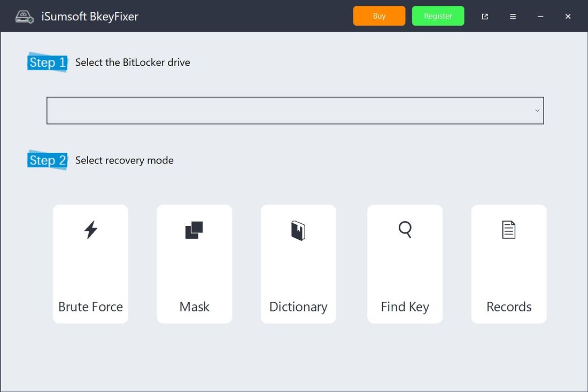Screen dimensions: 588x392
Task: Open the Records mode card
Action: click(x=508, y=263)
